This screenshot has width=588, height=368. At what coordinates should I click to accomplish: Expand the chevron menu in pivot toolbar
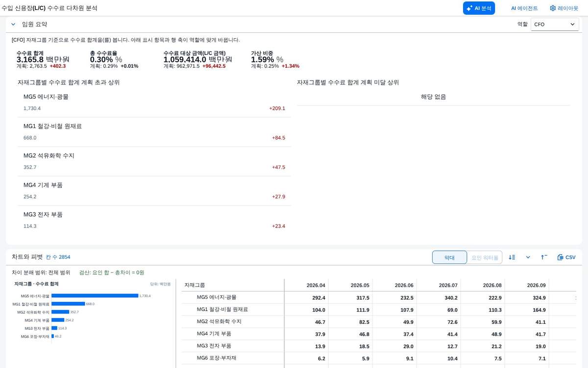pyautogui.click(x=528, y=257)
